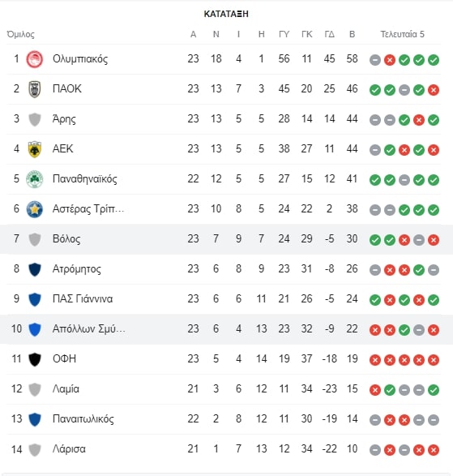Click Λάρισα's first grey draw indicator
Image resolution: width=453 pixels, height=476 pixels.
tap(375, 450)
